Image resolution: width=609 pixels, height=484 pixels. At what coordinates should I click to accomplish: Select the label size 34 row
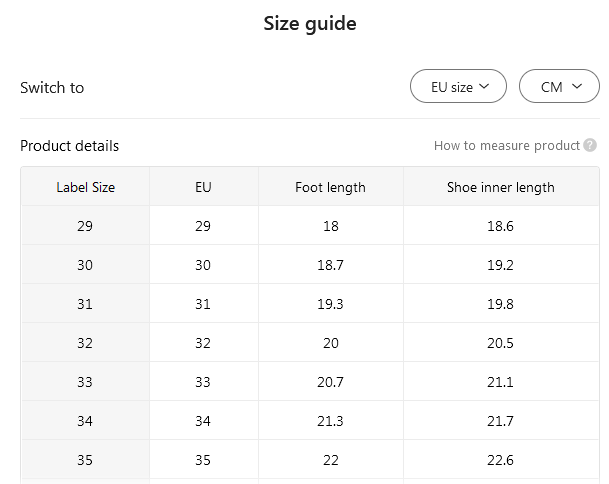pos(85,421)
